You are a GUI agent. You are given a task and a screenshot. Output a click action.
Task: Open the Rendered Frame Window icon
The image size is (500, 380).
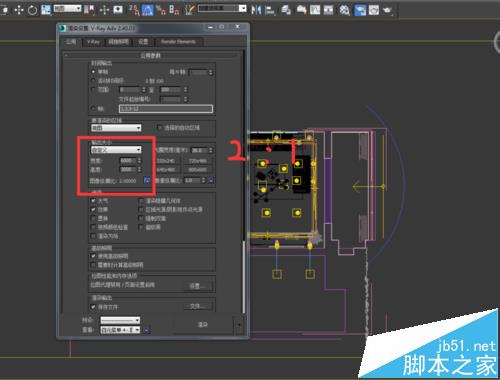pyautogui.click(x=374, y=10)
